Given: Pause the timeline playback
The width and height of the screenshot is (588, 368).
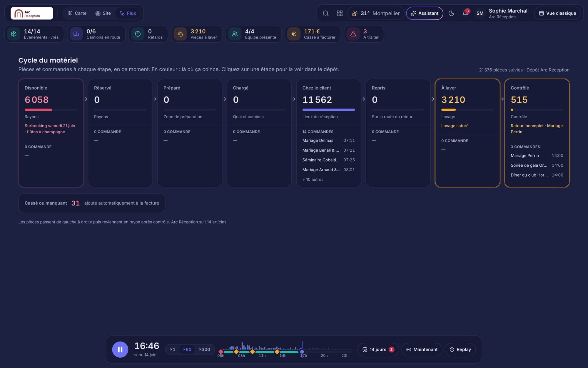Looking at the screenshot, I should pos(120,349).
